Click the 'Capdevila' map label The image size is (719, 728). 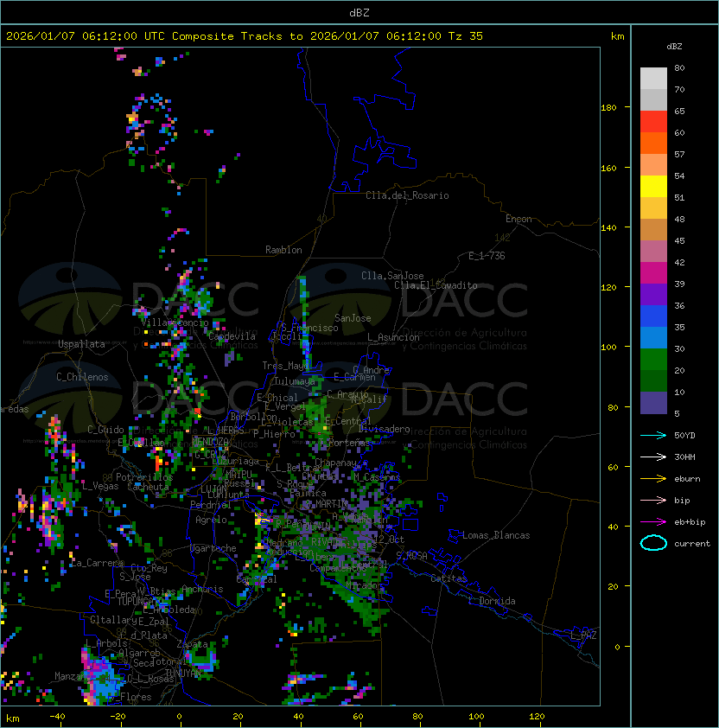(232, 336)
